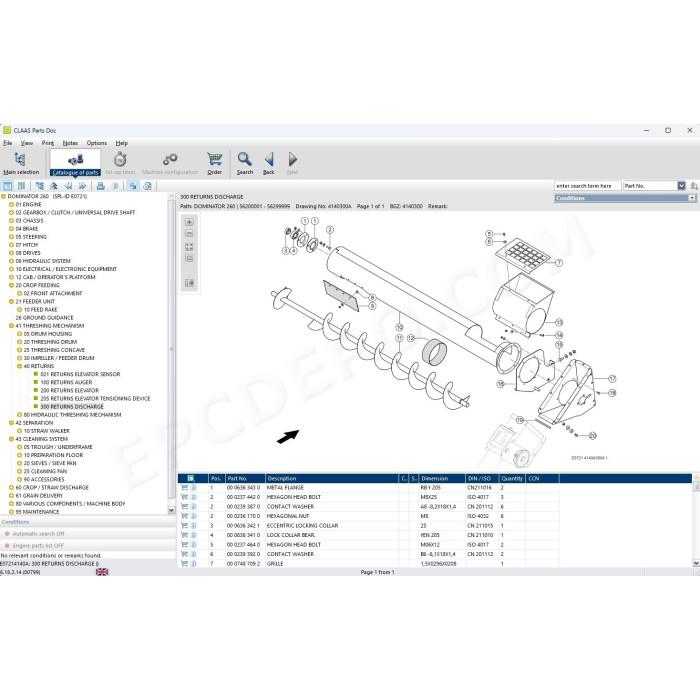Click the 'enter search term here' field

tap(587, 186)
